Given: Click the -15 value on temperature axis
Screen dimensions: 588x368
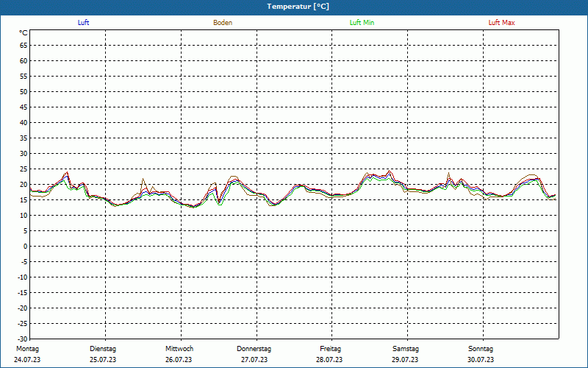Looking at the screenshot, I should (x=23, y=292).
